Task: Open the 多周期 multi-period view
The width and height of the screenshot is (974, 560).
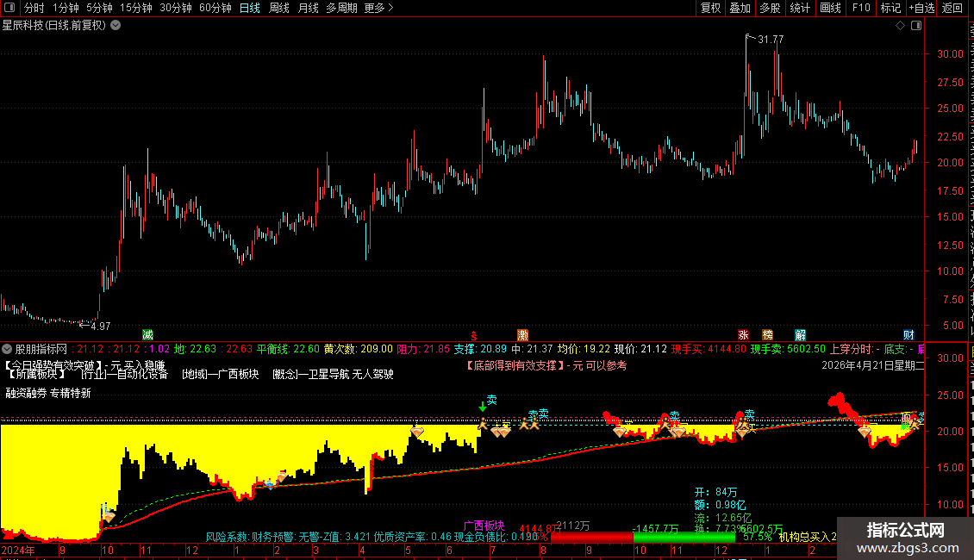Action: 341,8
